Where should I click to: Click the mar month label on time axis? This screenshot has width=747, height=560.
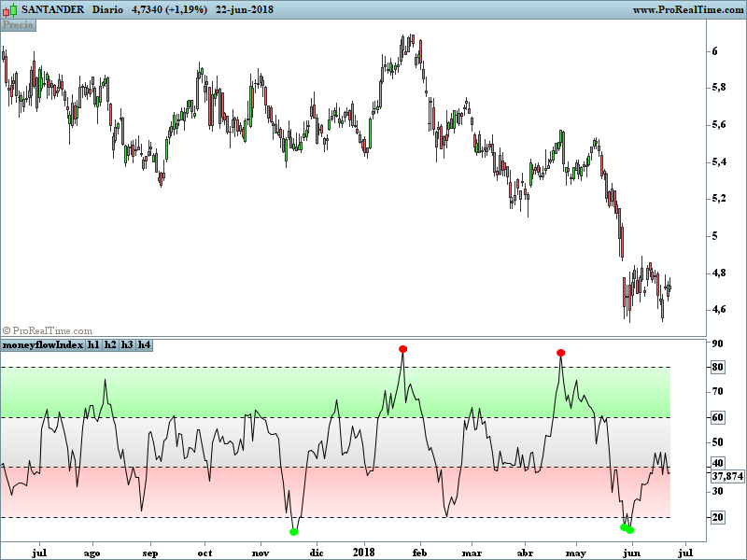pos(472,553)
